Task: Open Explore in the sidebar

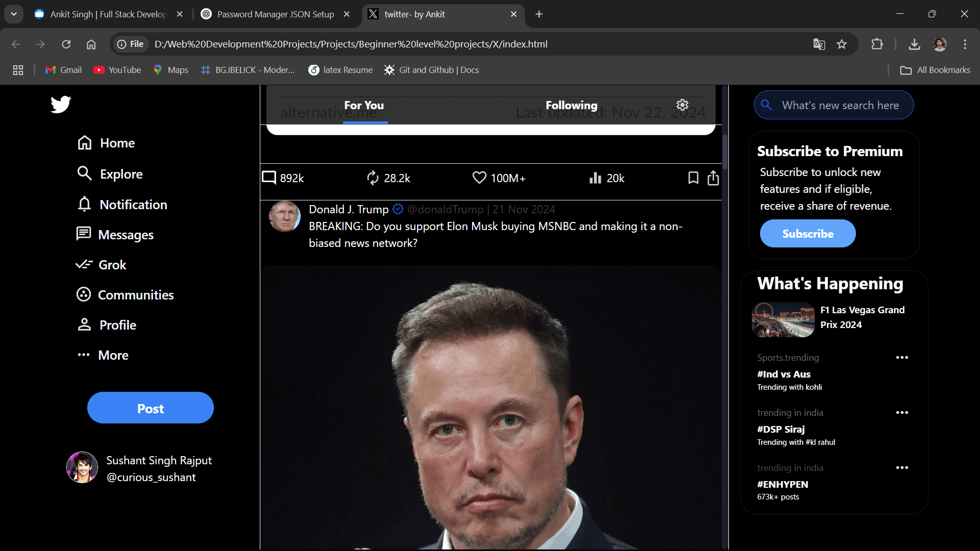Action: click(x=110, y=174)
